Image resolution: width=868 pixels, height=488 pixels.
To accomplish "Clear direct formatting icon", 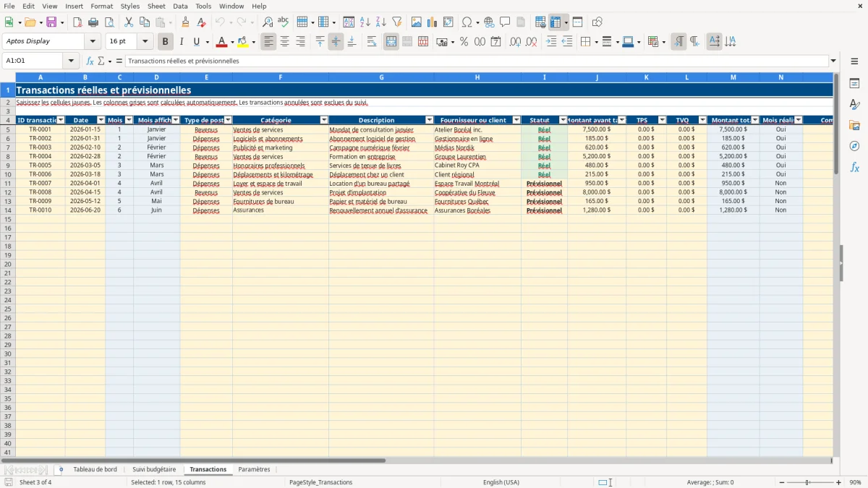I will point(202,22).
